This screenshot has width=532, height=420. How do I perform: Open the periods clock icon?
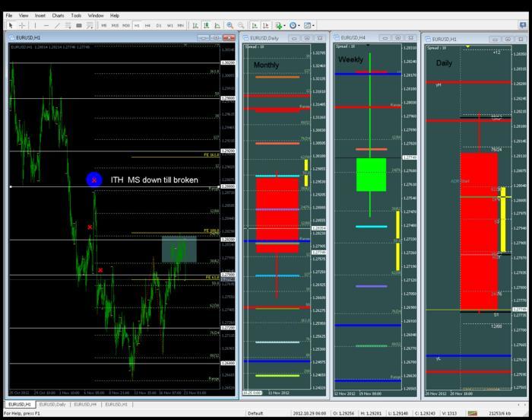click(x=293, y=25)
